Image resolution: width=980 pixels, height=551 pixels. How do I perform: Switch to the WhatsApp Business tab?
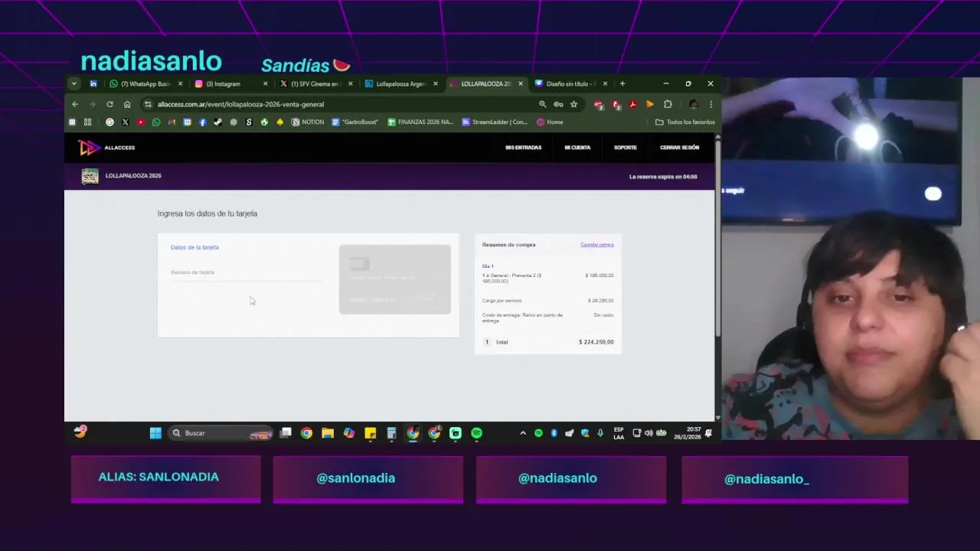(145, 83)
